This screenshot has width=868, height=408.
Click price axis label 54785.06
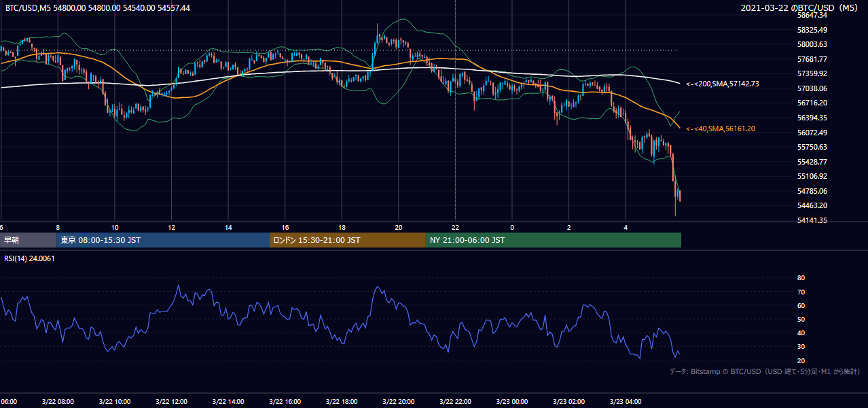pos(812,191)
